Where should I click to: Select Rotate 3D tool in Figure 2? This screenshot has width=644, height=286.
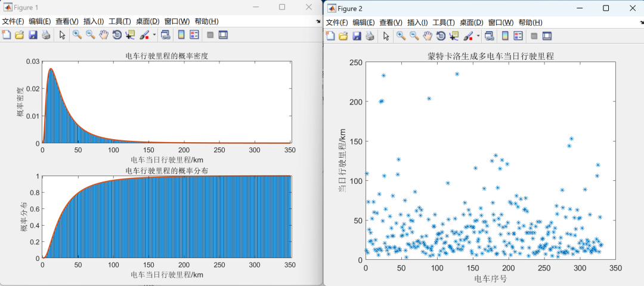point(441,36)
